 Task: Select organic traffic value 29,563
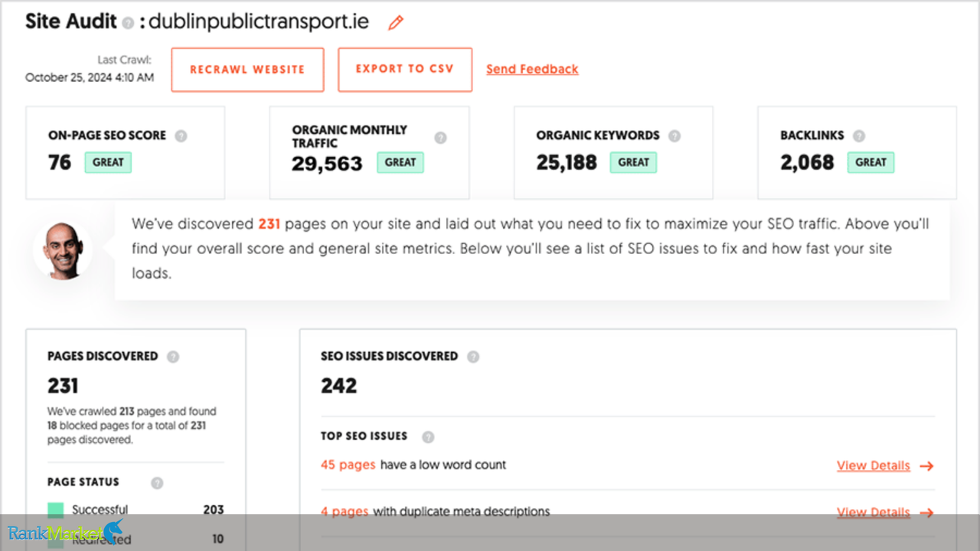[327, 163]
